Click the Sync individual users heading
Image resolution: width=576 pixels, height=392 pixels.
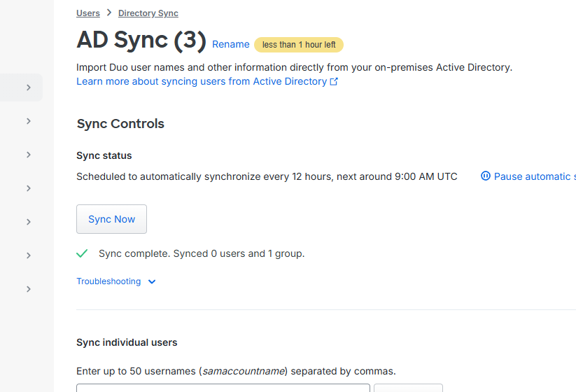pyautogui.click(x=127, y=342)
